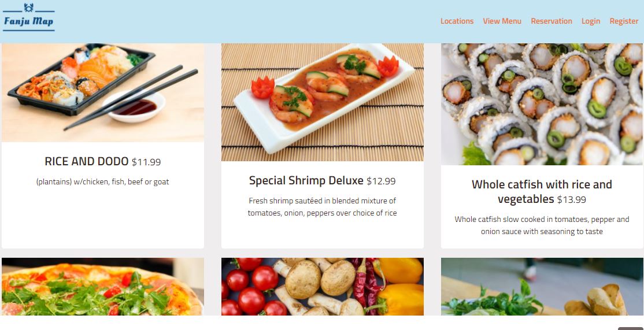Image resolution: width=644 pixels, height=330 pixels.
Task: Click the $13.99 price label
Action: pyautogui.click(x=572, y=200)
